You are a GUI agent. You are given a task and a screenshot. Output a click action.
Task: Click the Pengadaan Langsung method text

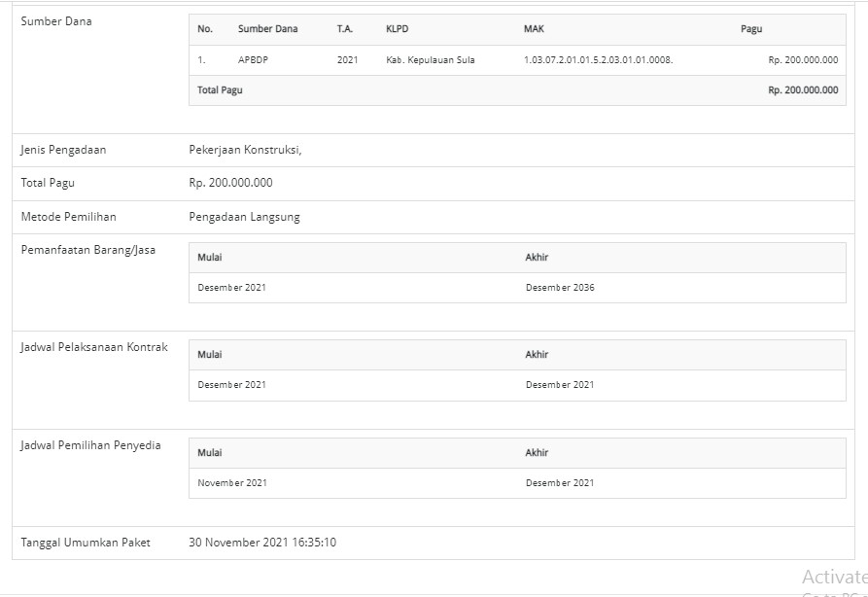coord(244,217)
